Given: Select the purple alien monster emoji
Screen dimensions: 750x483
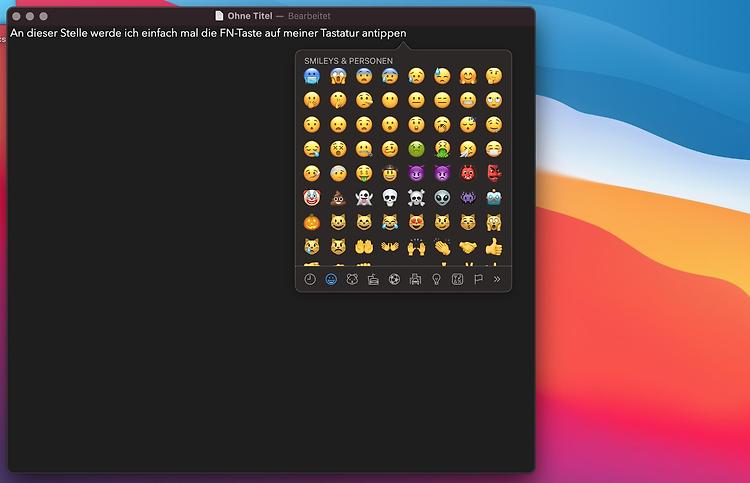Looking at the screenshot, I should pos(468,198).
